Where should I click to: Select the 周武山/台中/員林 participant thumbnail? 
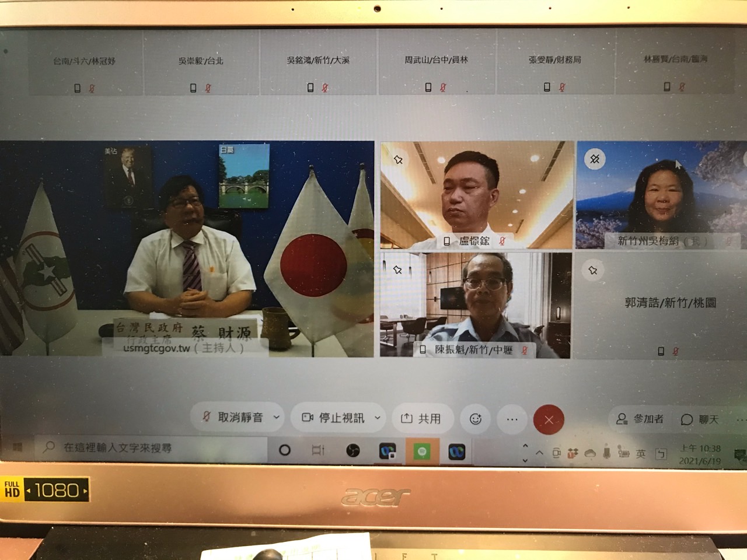436,71
